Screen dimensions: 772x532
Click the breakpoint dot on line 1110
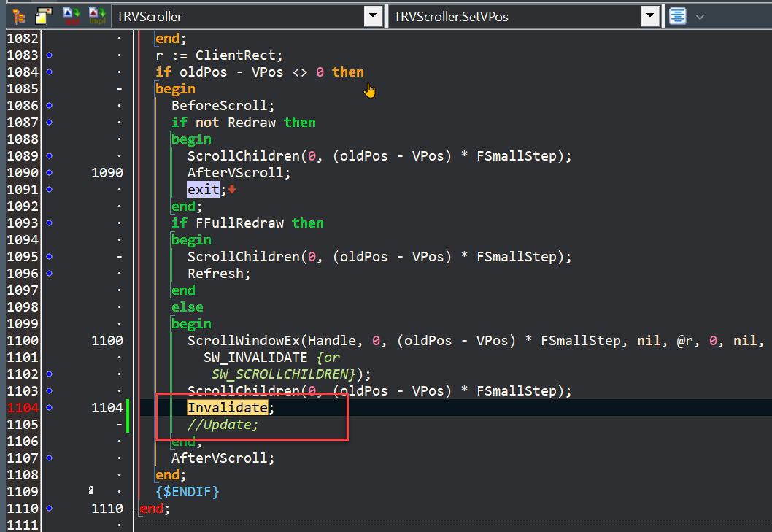(x=49, y=509)
